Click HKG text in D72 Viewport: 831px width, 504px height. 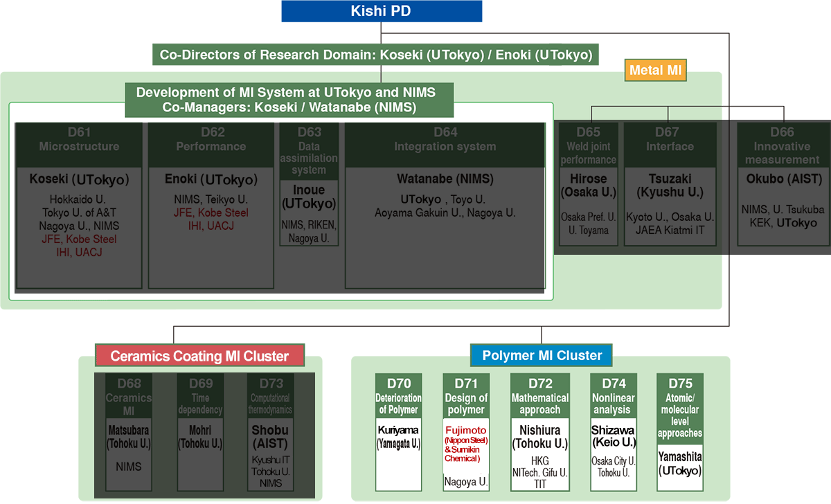click(x=539, y=460)
